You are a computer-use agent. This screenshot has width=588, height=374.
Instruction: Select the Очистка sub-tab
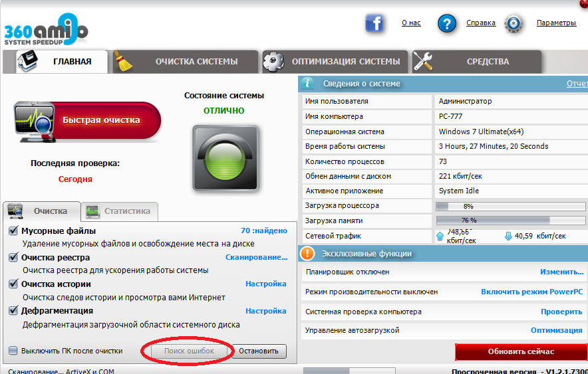pos(42,211)
